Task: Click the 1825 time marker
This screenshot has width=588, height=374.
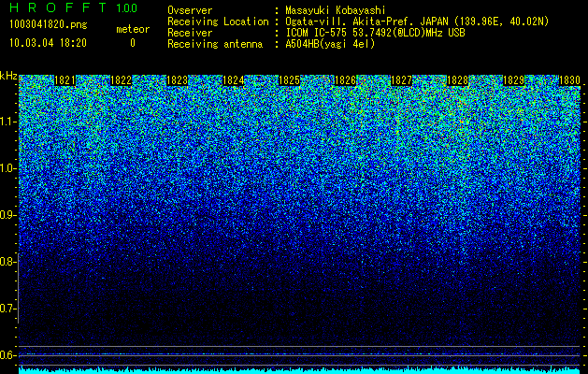Action: tap(290, 80)
